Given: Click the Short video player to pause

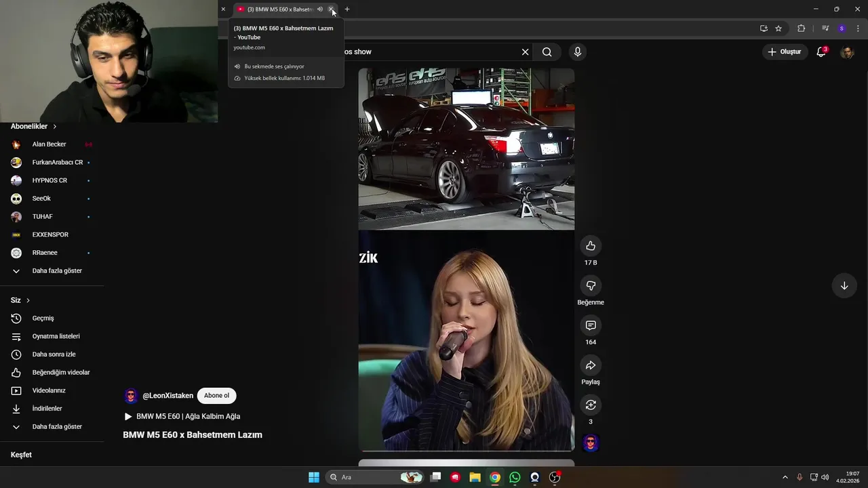Looking at the screenshot, I should tap(466, 260).
